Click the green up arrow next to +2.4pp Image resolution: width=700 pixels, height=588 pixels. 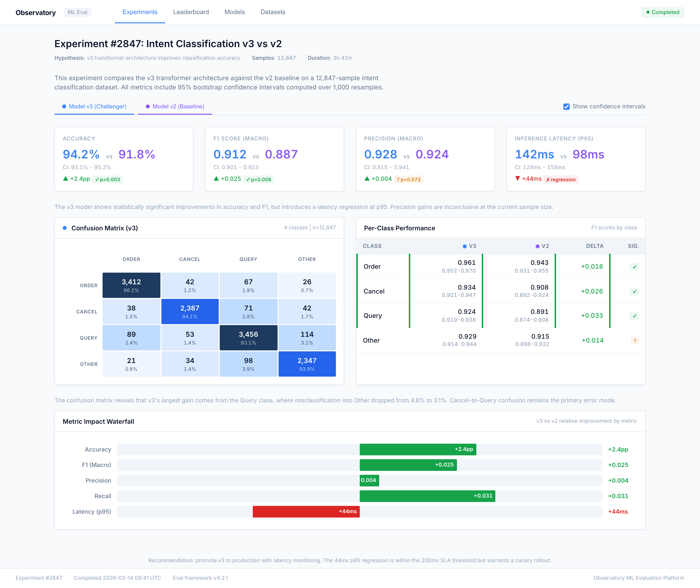click(x=66, y=179)
